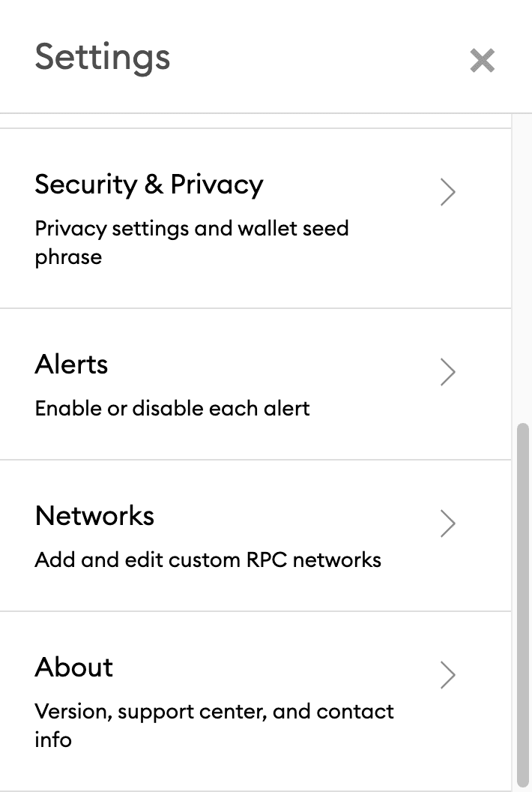The height and width of the screenshot is (792, 532).
Task: Click "Enable or disable each alert" description
Action: pos(172,409)
